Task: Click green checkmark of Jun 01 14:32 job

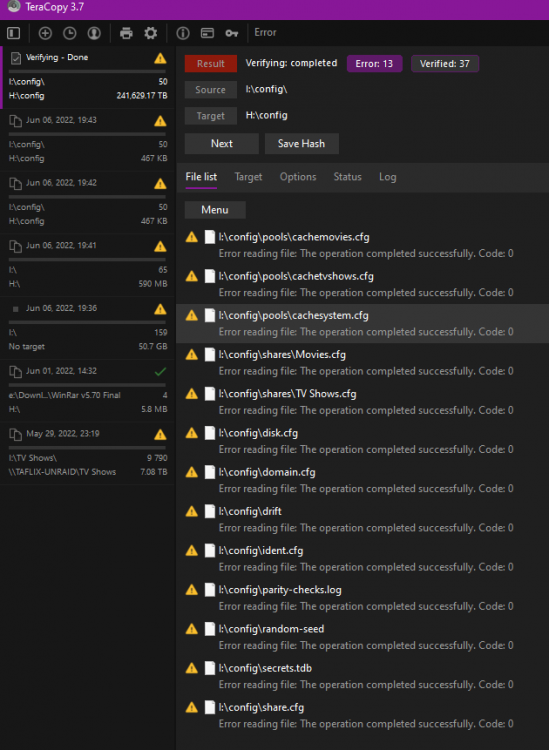Action: tap(161, 371)
